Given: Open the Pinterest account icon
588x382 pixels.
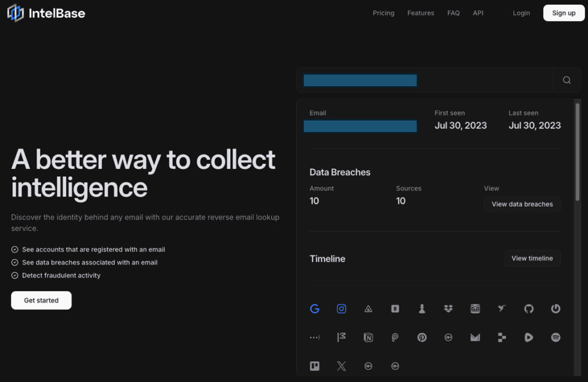Looking at the screenshot, I should pos(422,337).
